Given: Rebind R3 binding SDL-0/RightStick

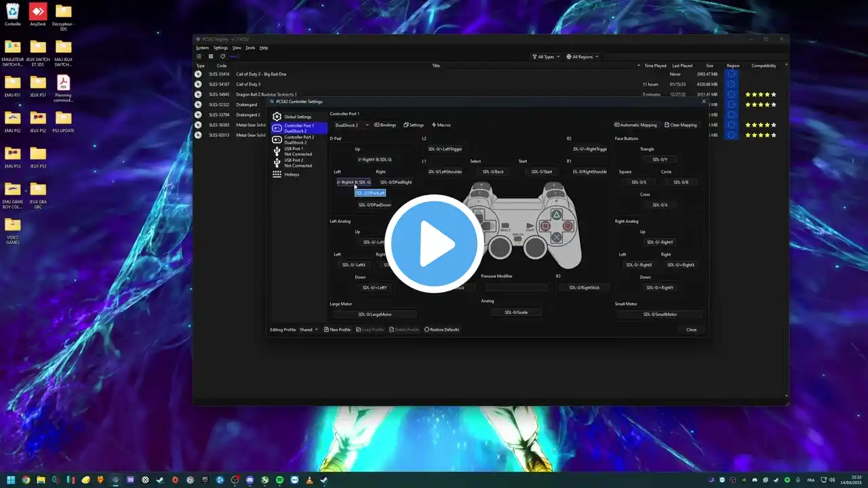Looking at the screenshot, I should pos(584,287).
